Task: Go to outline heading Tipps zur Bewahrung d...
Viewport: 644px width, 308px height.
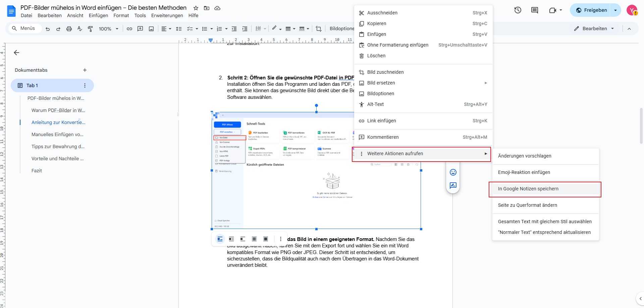Action: point(58,146)
